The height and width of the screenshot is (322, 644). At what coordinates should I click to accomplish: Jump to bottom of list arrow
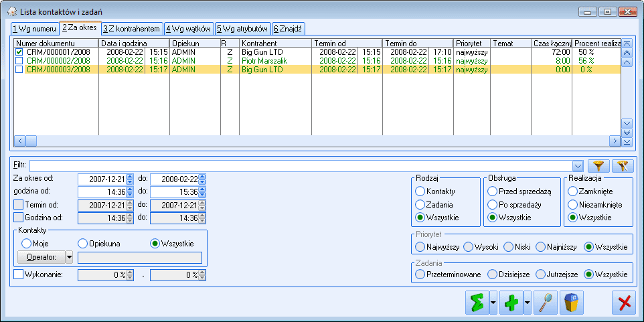pos(627,142)
